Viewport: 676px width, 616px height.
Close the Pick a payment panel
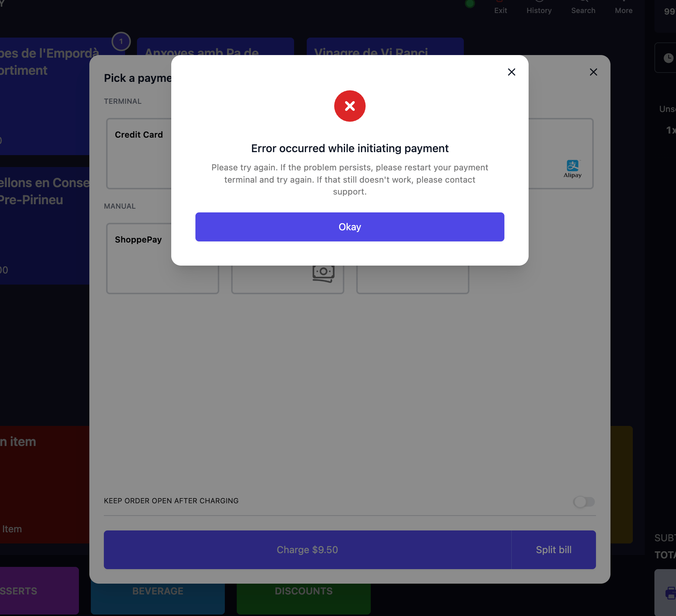(593, 72)
